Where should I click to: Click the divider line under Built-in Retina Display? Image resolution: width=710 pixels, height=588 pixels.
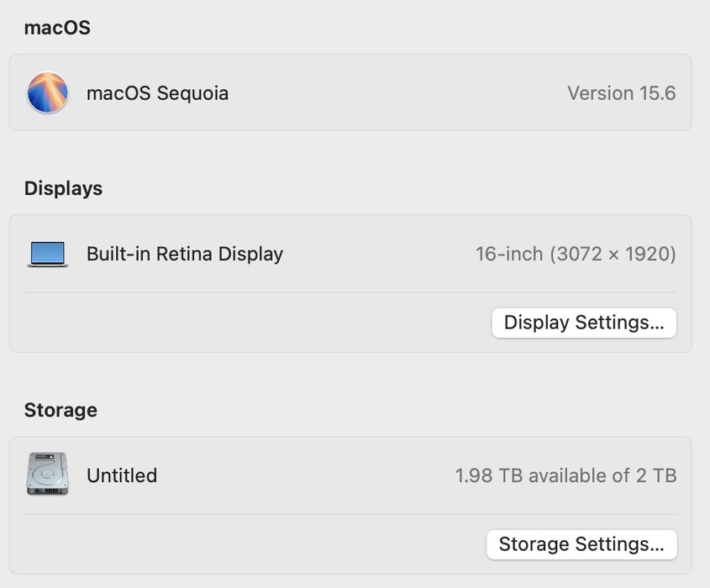click(350, 292)
